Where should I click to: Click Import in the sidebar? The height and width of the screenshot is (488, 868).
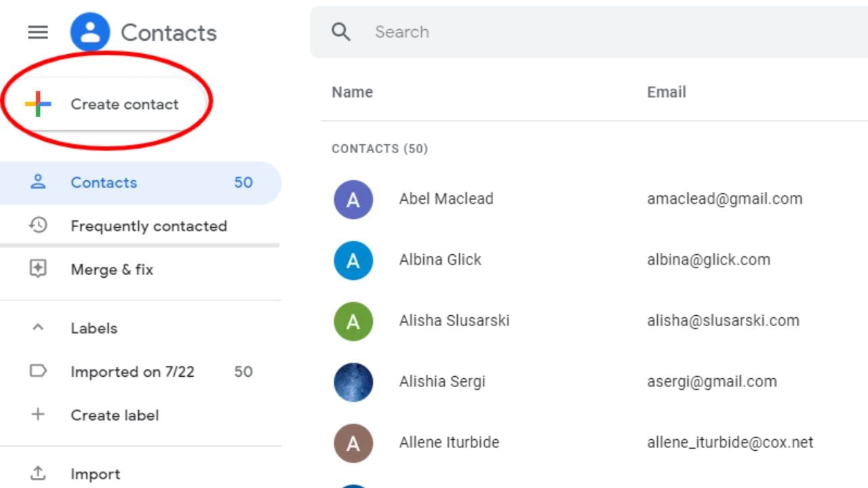(140, 474)
